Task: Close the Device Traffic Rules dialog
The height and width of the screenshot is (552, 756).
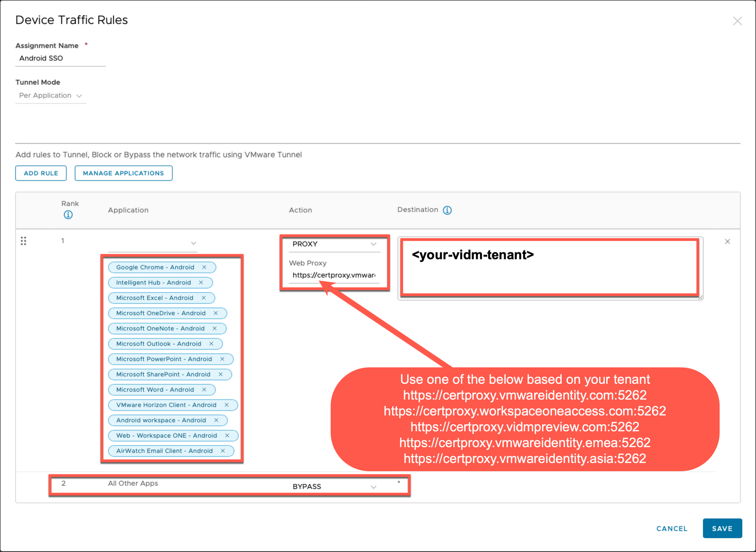Action: click(x=737, y=21)
